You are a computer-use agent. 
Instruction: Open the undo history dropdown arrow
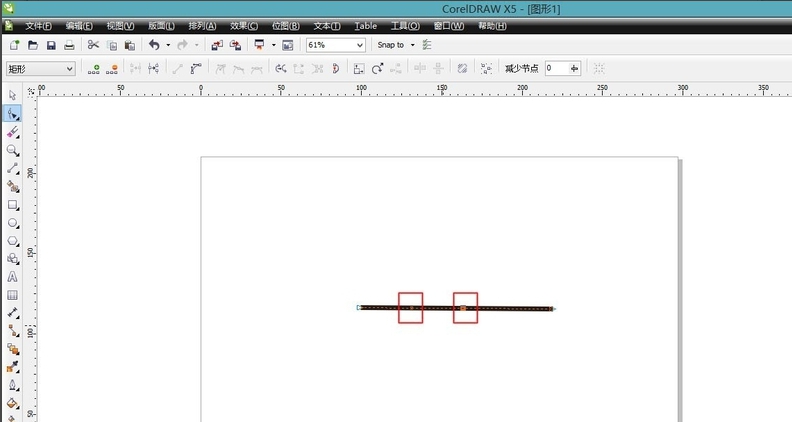tap(168, 45)
